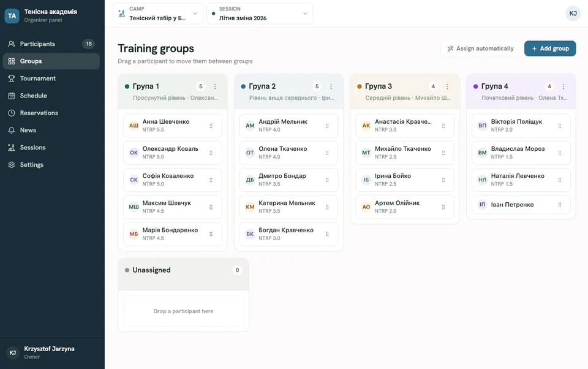Open the Groups sidebar item
The image size is (588, 369).
coord(51,61)
